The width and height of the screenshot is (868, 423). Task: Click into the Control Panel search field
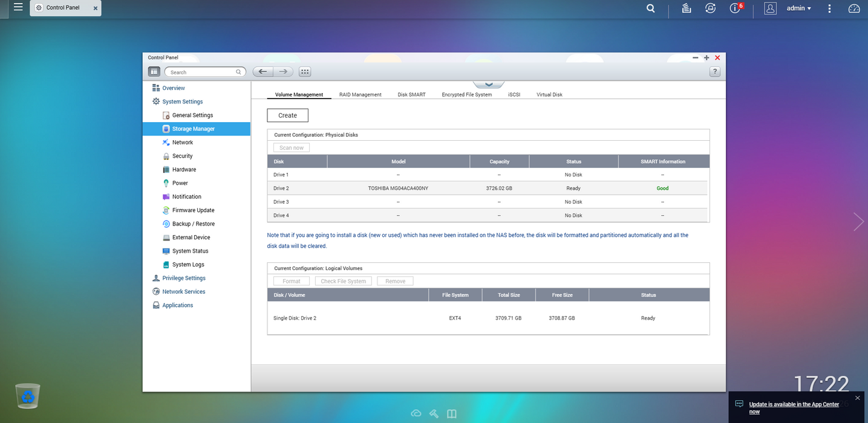point(202,72)
